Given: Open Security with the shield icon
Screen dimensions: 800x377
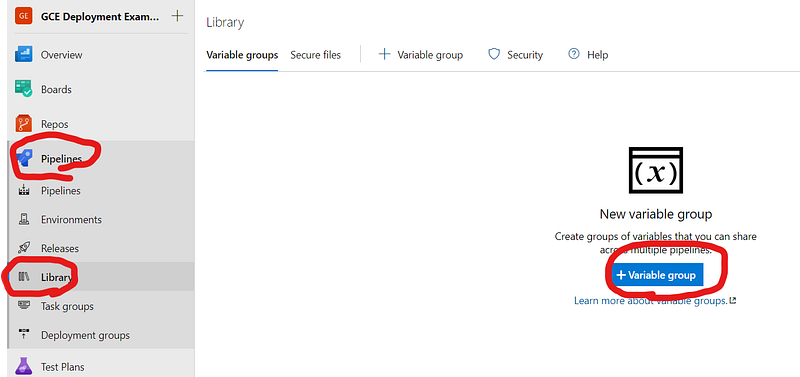Looking at the screenshot, I should (515, 55).
